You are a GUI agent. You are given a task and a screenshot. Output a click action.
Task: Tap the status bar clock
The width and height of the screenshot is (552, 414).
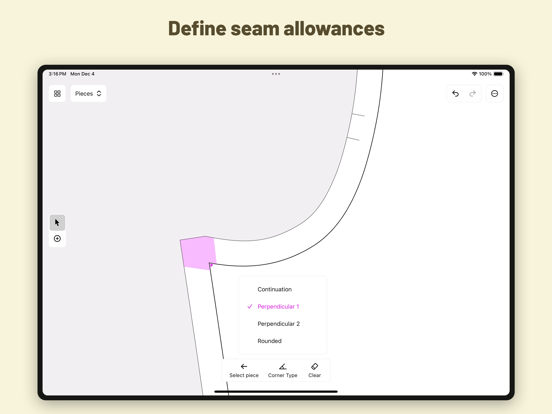(57, 74)
